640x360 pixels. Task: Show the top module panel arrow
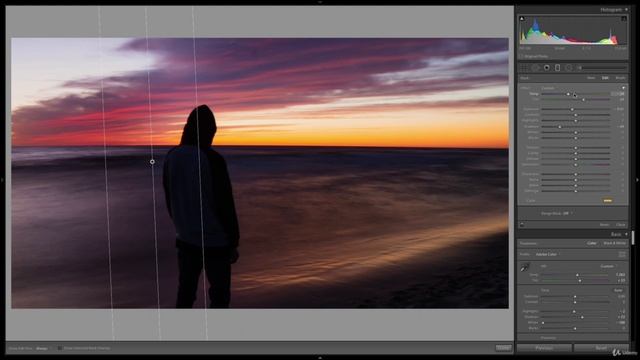[x=320, y=2]
